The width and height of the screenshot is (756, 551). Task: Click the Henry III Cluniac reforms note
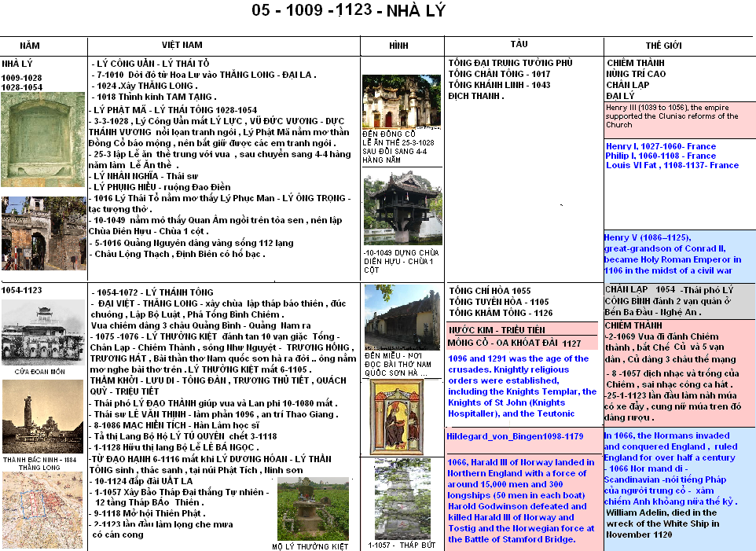tap(672, 116)
